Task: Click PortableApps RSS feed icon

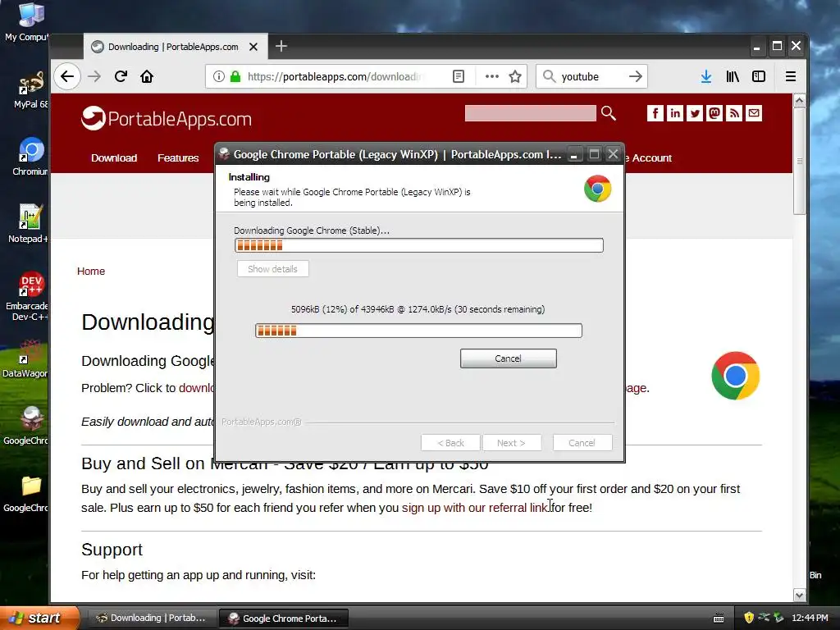Action: coord(734,113)
